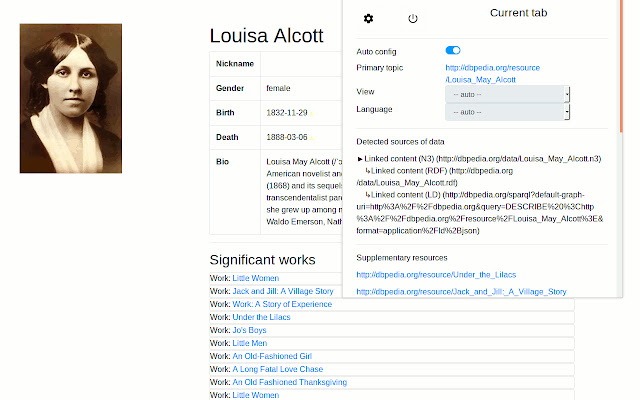Open An Old-Fashioned Girl link
This screenshot has width=640, height=400.
pos(274,356)
